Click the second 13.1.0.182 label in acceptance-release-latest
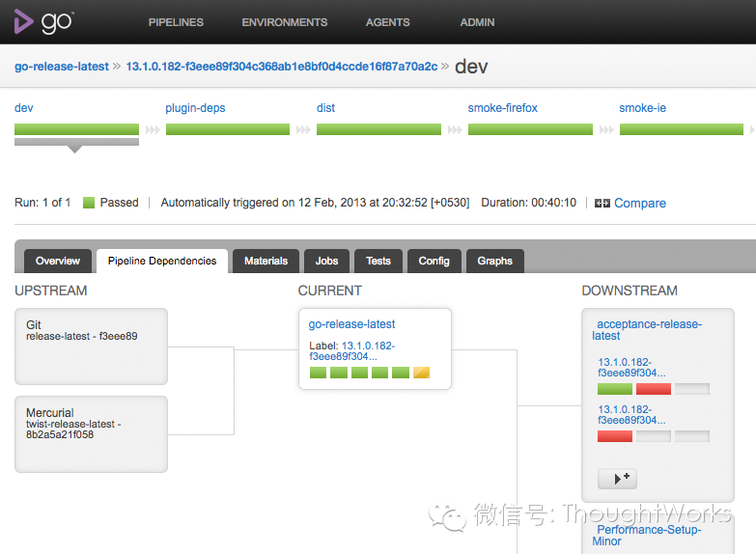This screenshot has height=554, width=756. coord(631,415)
